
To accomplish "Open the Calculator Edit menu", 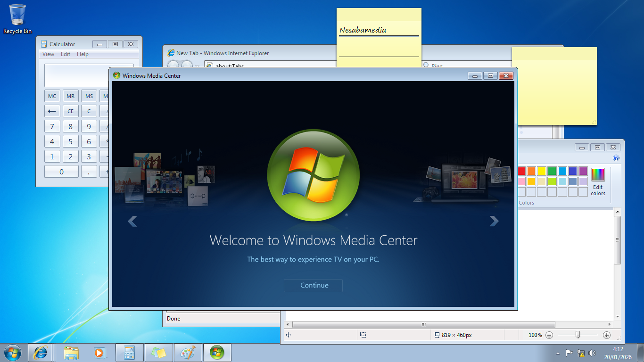I will coord(66,54).
